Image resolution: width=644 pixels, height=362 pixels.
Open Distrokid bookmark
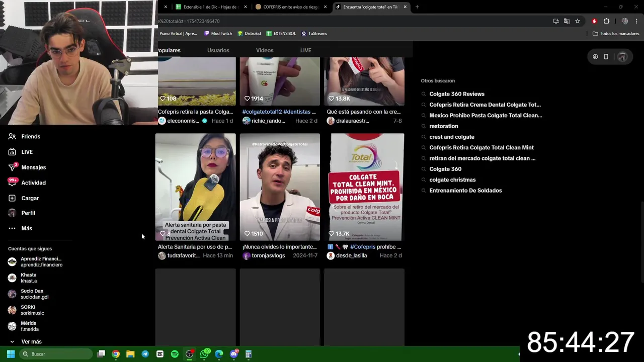point(249,34)
